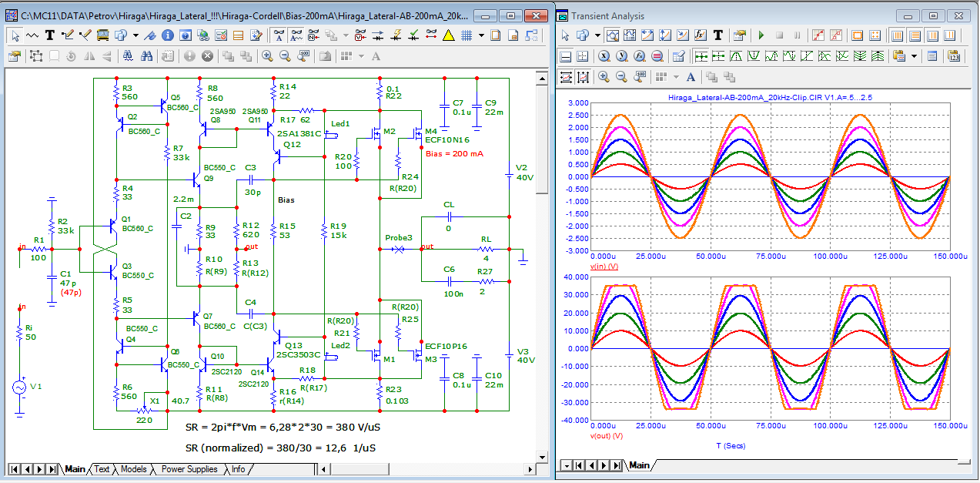
Task: Run the analysis with green play button
Action: (x=761, y=35)
